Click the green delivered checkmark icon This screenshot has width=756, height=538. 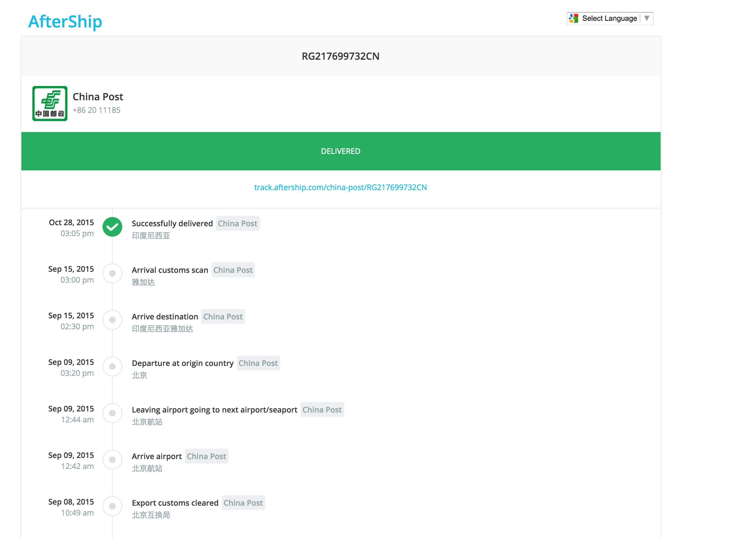tap(112, 227)
